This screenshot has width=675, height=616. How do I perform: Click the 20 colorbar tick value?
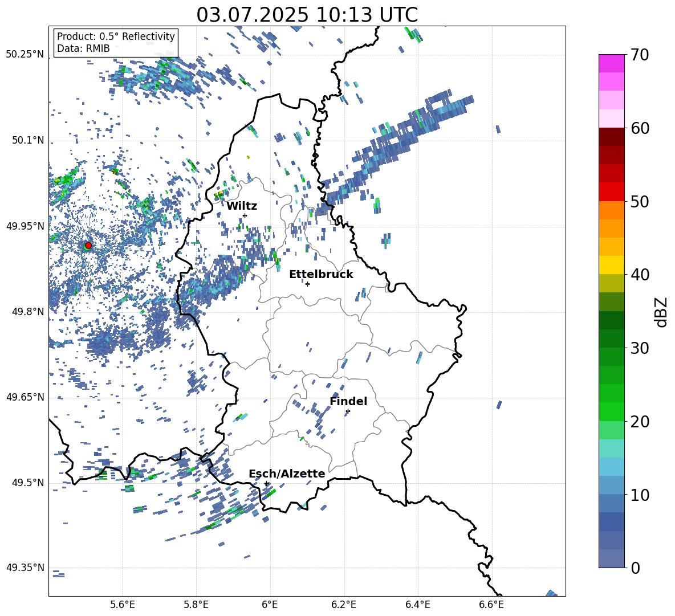(640, 422)
